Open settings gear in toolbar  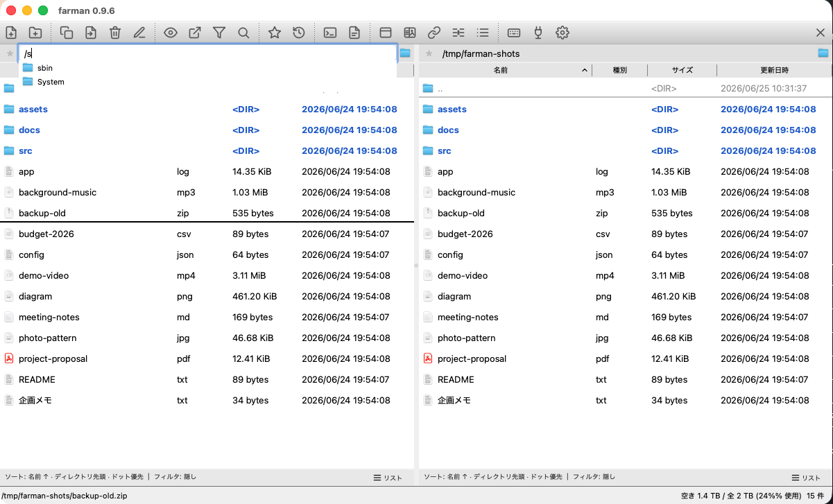point(563,33)
